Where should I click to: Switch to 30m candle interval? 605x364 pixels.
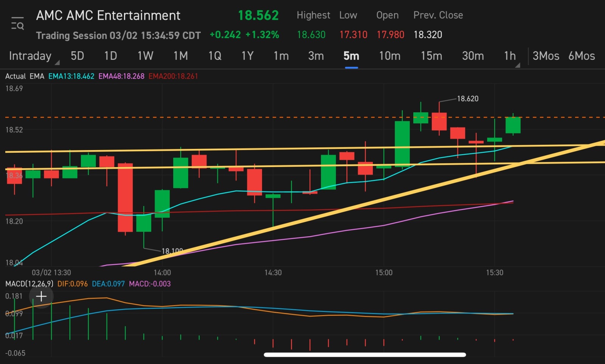pos(473,56)
